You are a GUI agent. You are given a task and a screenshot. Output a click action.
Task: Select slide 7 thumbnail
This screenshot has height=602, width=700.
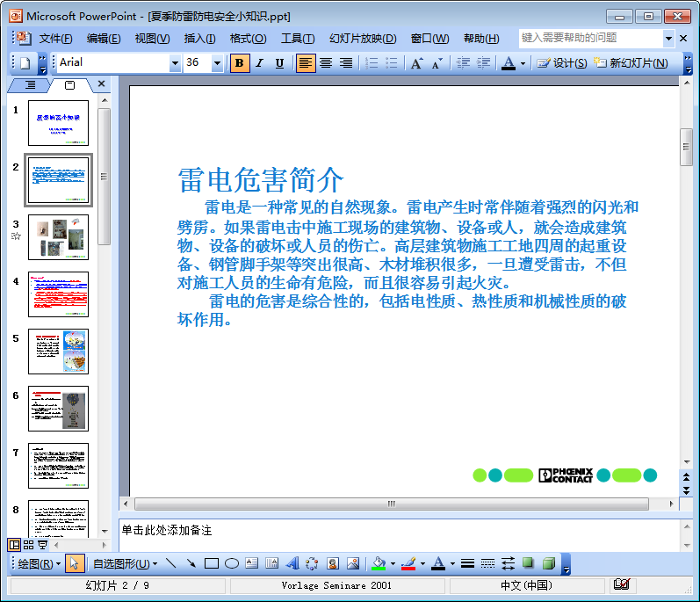click(x=59, y=466)
